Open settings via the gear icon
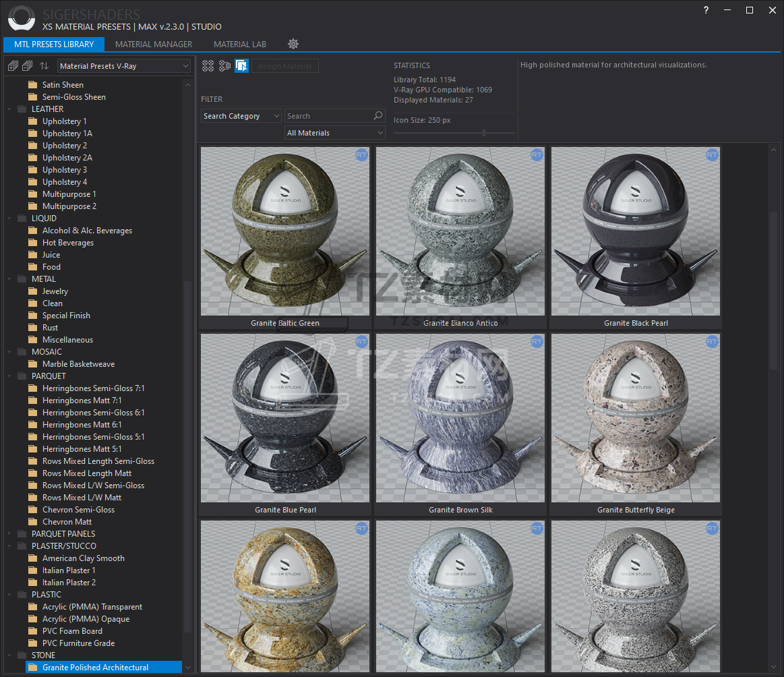Image resolution: width=784 pixels, height=677 pixels. click(x=293, y=44)
